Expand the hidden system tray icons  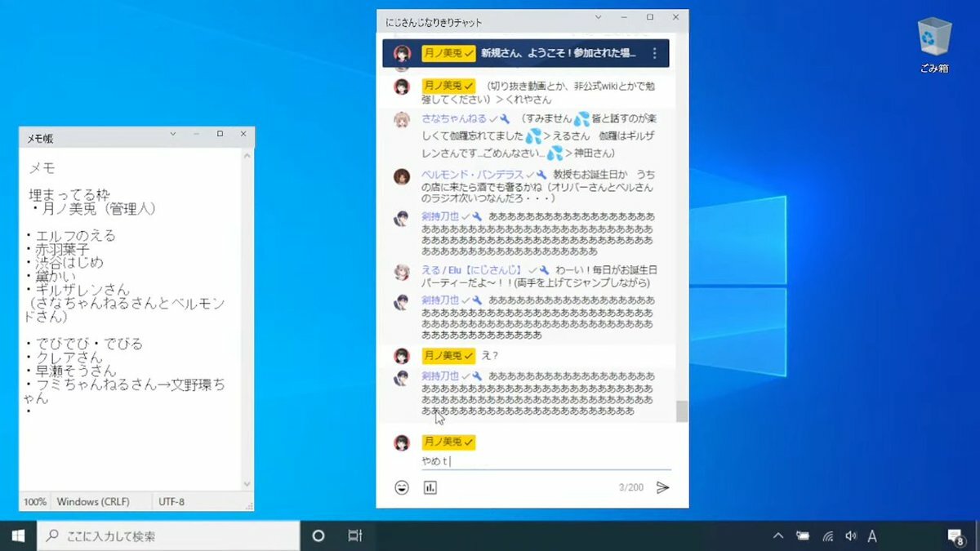778,535
